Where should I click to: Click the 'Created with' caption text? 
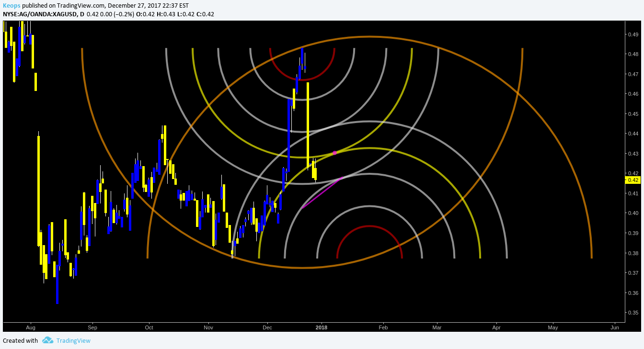click(20, 341)
